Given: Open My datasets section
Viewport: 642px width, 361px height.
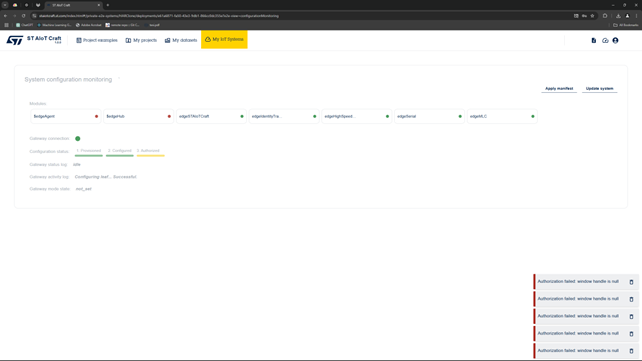Looking at the screenshot, I should click(x=181, y=40).
